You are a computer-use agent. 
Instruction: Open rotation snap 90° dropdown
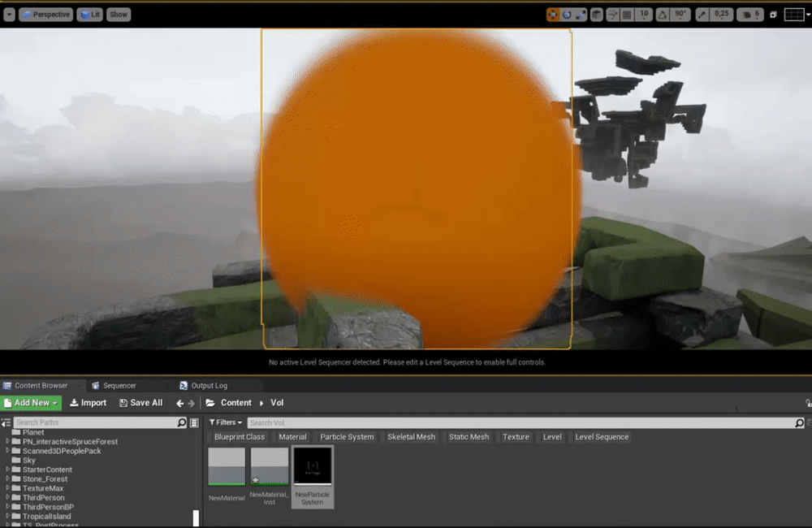(x=680, y=15)
